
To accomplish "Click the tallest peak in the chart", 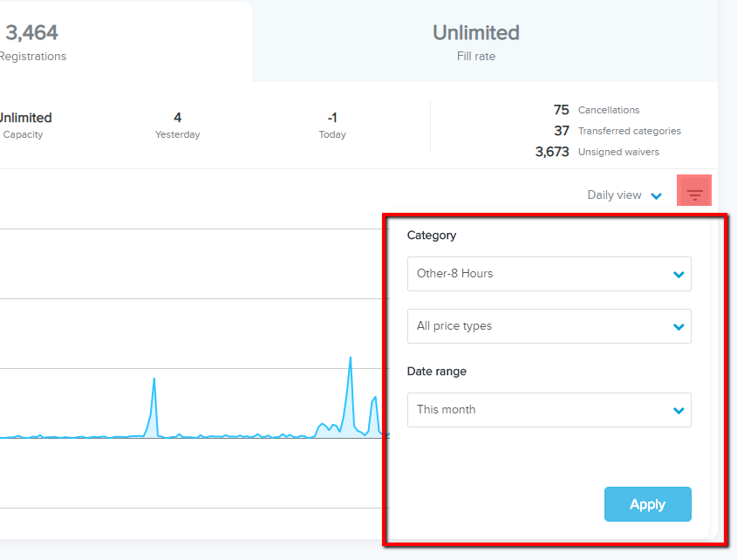I will [x=351, y=359].
